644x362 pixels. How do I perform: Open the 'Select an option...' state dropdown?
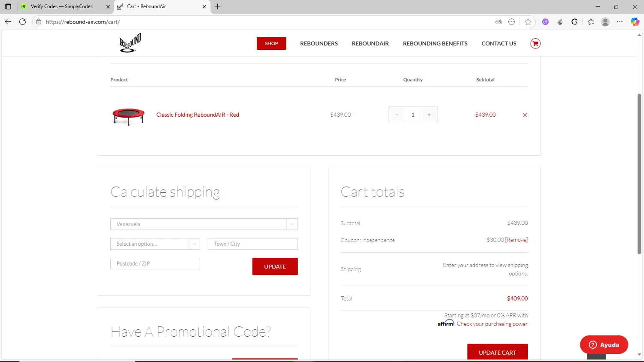click(155, 244)
